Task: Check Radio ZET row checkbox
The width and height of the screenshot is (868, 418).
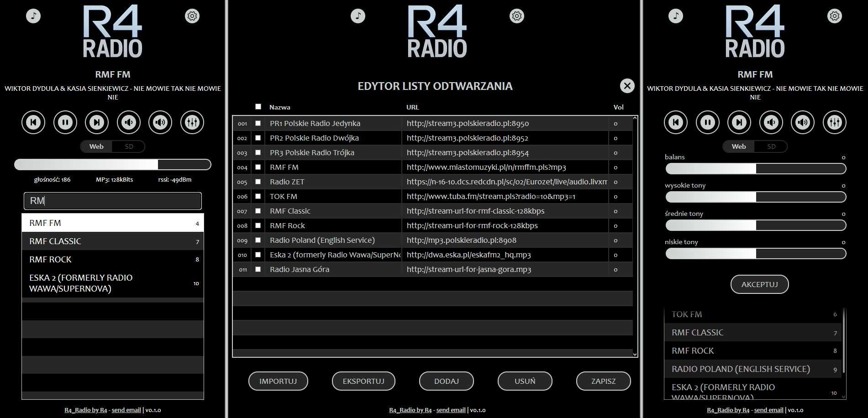Action: pos(258,182)
